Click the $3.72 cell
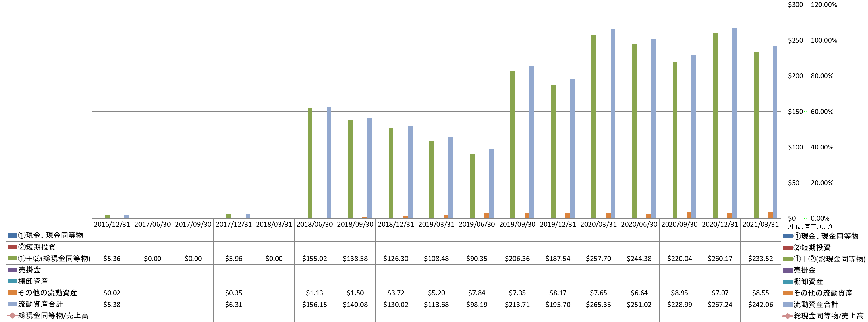Viewport: 868px width, 322px height. tap(396, 293)
